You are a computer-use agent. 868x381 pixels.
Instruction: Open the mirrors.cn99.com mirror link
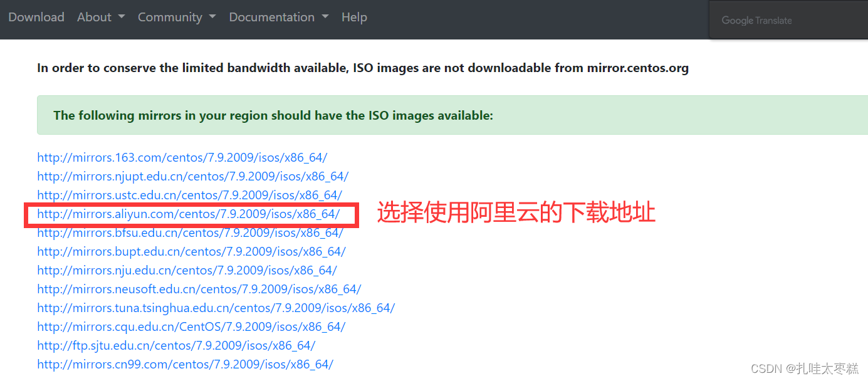[x=185, y=364]
